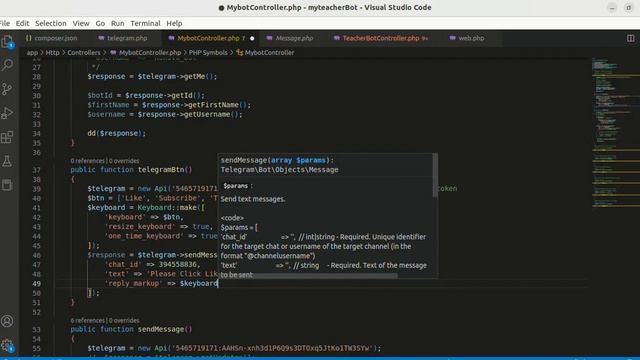This screenshot has height=360, width=640.
Task: Click 'Controllers' breadcrumb segment
Action: point(84,52)
